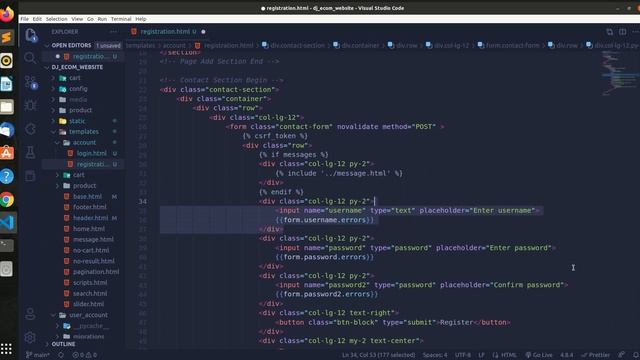Open the View menu
The height and width of the screenshot is (360, 640).
(x=77, y=19)
